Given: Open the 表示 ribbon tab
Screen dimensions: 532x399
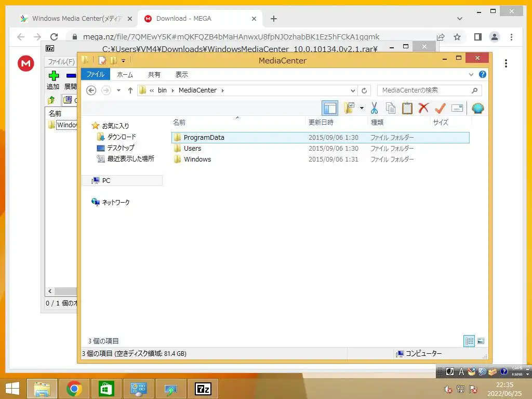Looking at the screenshot, I should (x=181, y=75).
